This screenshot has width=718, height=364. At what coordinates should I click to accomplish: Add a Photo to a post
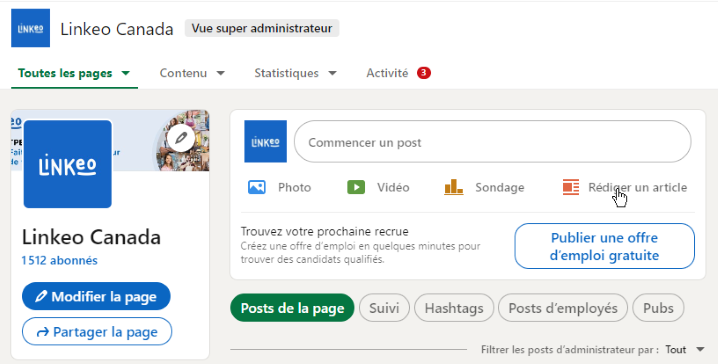point(279,187)
